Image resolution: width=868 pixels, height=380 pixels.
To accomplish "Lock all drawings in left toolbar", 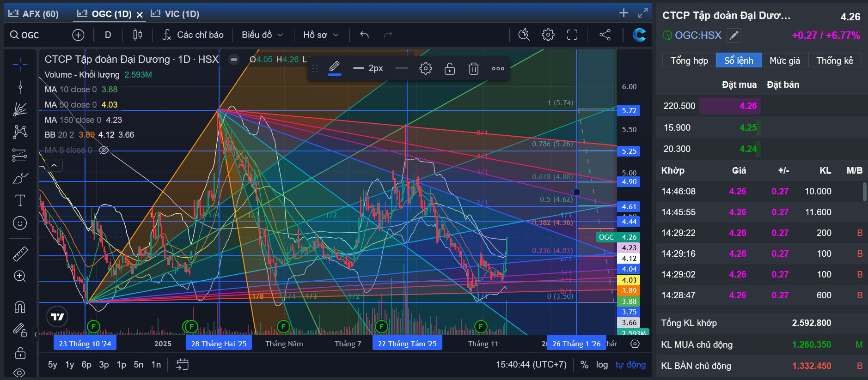I will [20, 353].
